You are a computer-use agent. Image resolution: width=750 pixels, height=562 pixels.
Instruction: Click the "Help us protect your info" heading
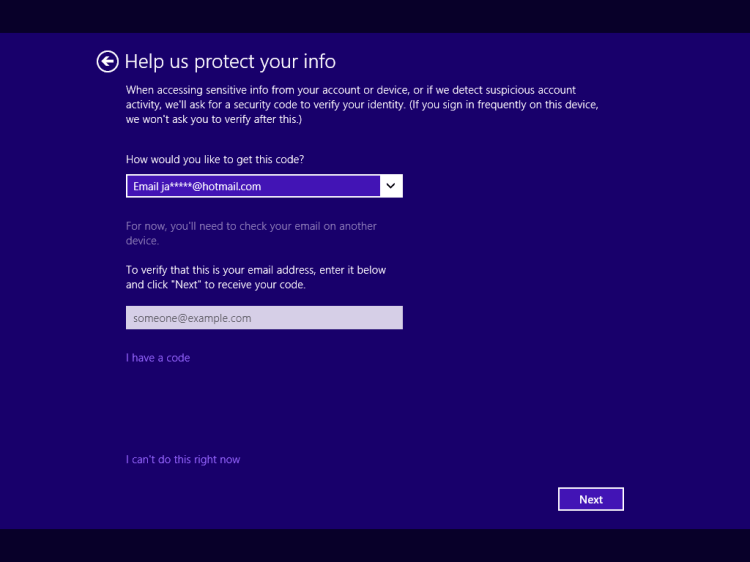point(230,62)
